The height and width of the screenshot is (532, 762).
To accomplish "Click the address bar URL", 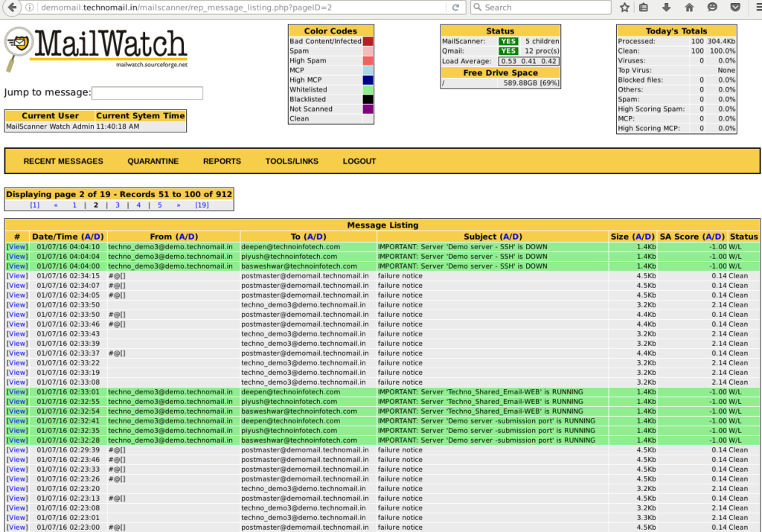I will pyautogui.click(x=187, y=7).
